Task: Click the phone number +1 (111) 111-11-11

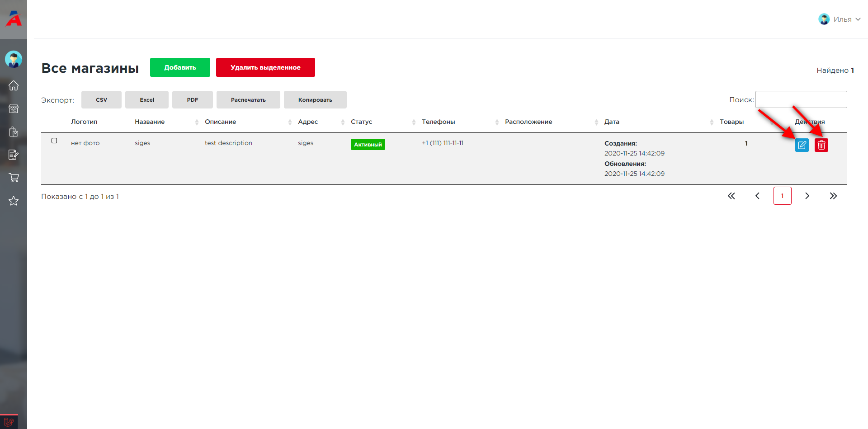Action: (443, 143)
